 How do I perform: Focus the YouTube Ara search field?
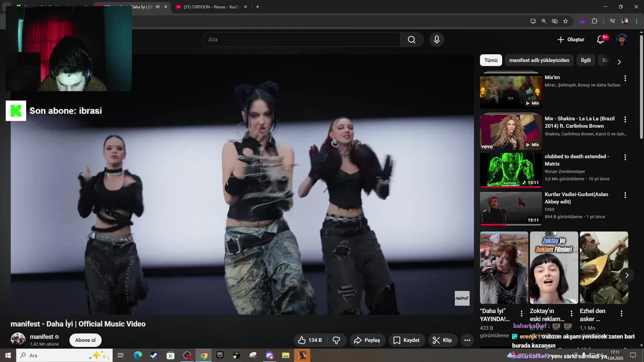[301, 40]
